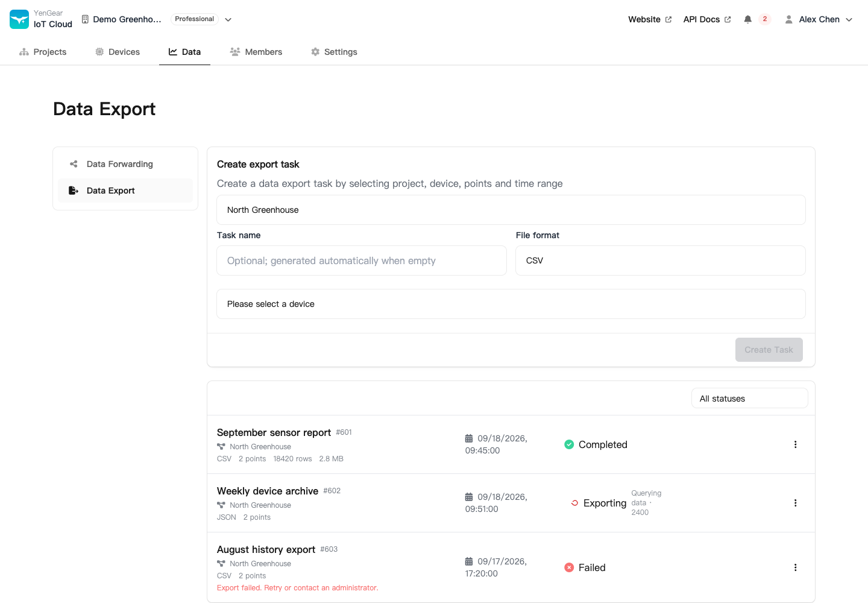
Task: Open more options for September sensor report
Action: 795,444
